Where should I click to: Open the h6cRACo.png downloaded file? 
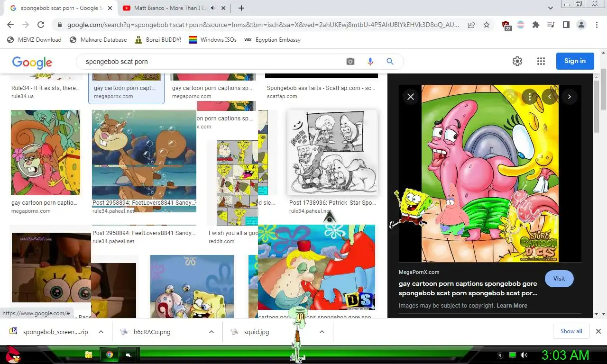[152, 332]
